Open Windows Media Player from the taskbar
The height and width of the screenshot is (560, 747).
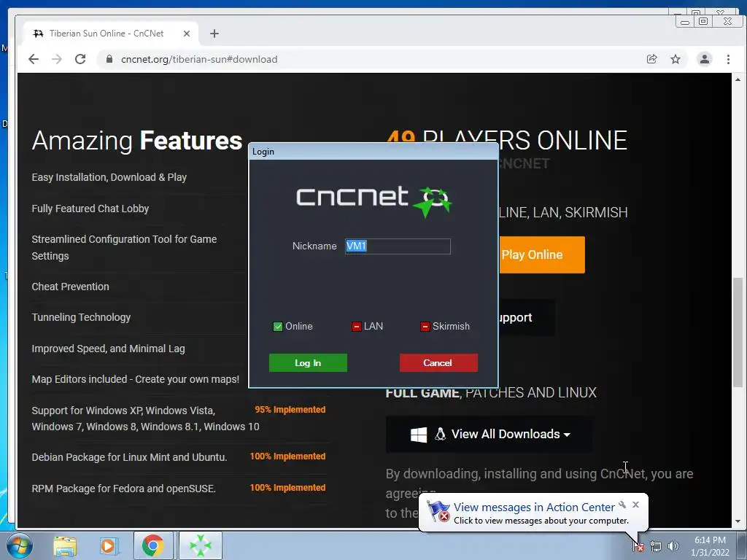[x=109, y=545]
